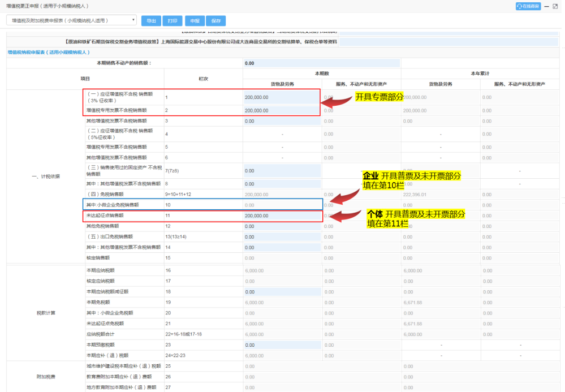This screenshot has width=565, height=392.
Task: Click the 6,671.88 cumulative value in row 19
Action: point(413,303)
